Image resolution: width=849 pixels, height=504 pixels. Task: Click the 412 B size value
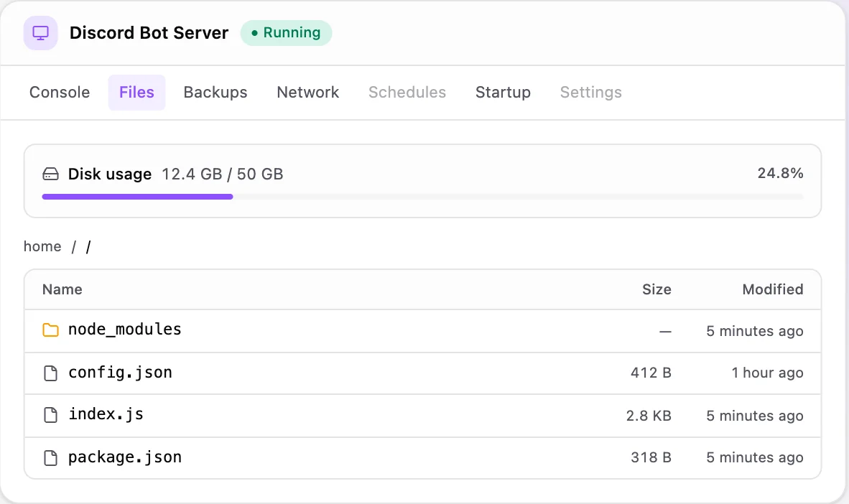[651, 373]
